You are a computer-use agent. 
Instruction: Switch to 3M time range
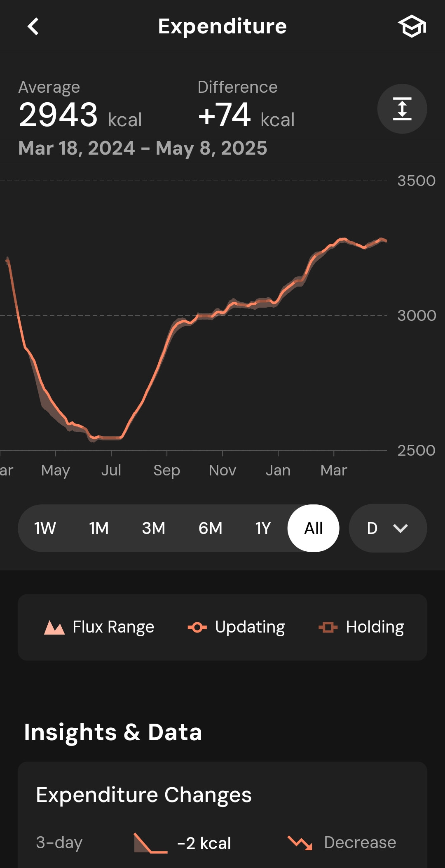[x=153, y=528]
